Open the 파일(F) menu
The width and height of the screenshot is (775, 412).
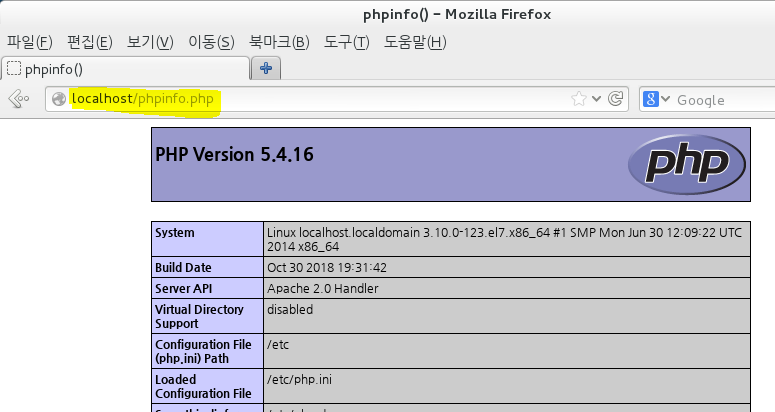pos(30,42)
